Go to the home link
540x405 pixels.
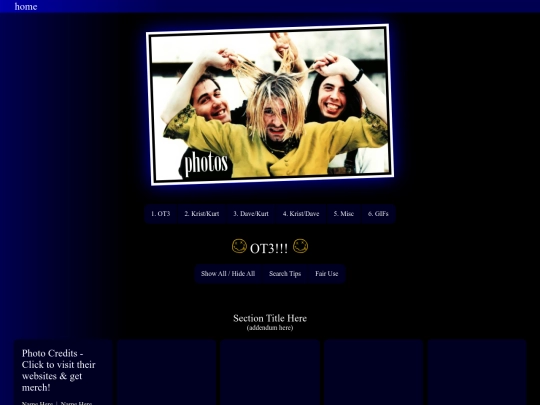pos(26,7)
